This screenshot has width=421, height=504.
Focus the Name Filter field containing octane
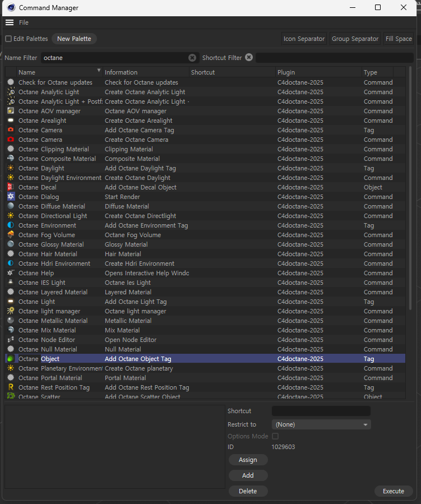tap(120, 58)
